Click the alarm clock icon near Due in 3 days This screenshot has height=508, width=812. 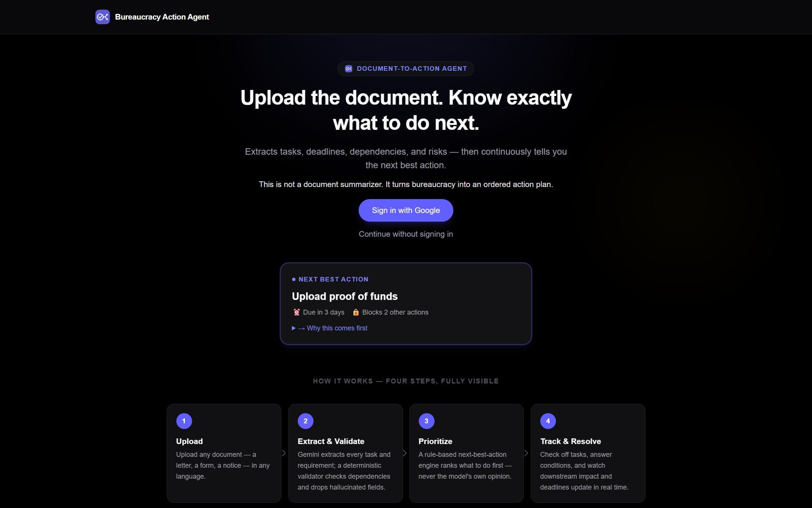pos(297,312)
